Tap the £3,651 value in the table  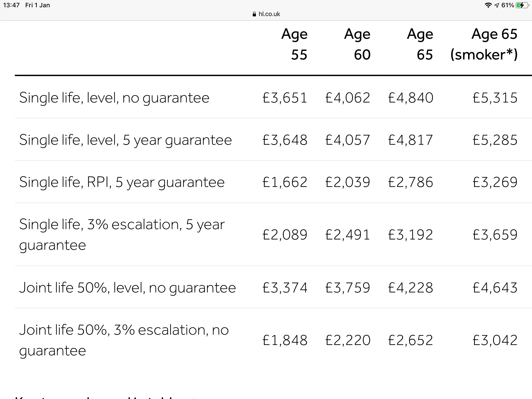pyautogui.click(x=285, y=98)
